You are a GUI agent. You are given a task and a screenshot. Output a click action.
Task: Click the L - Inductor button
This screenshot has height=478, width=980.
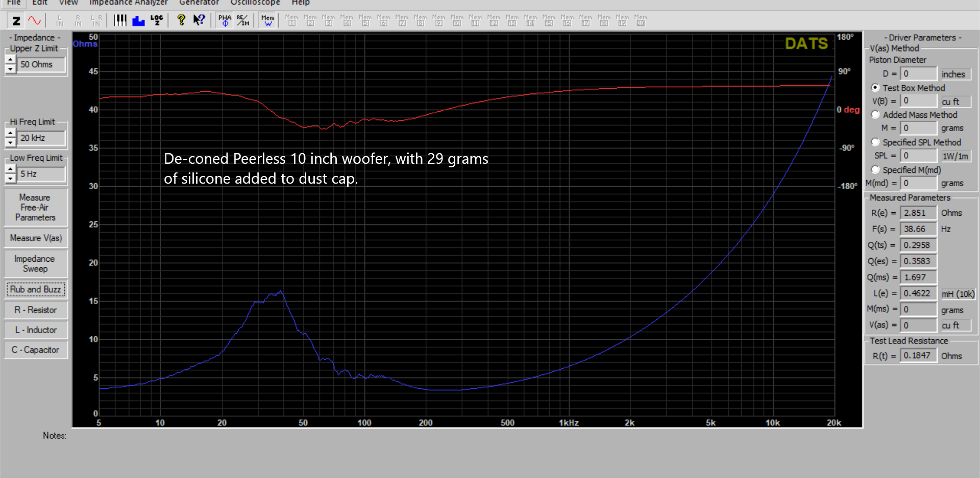click(36, 330)
